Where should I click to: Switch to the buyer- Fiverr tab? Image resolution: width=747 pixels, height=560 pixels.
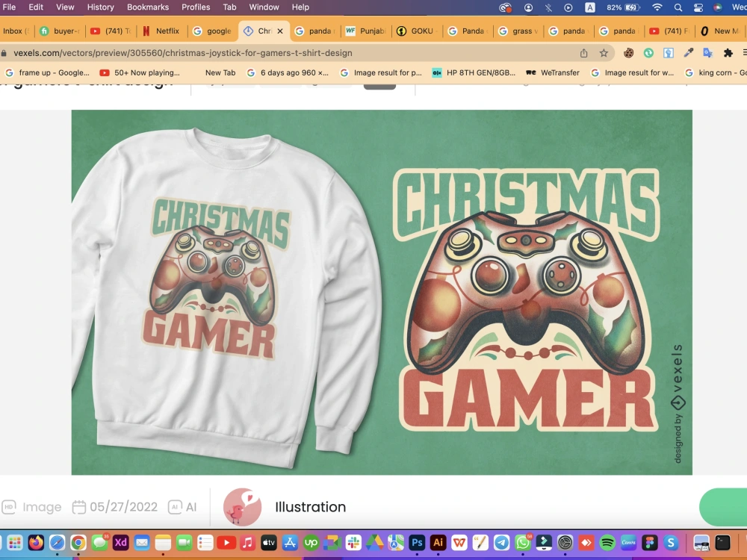(x=60, y=31)
